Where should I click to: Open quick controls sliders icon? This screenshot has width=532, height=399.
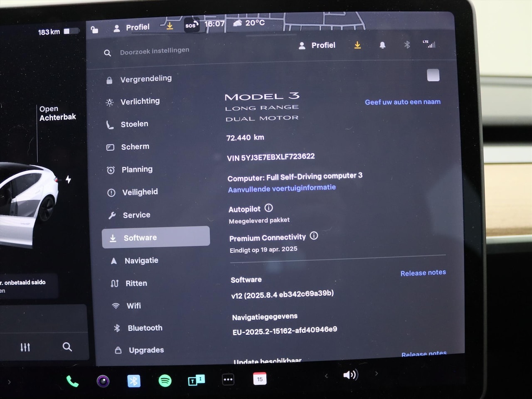[x=25, y=347]
